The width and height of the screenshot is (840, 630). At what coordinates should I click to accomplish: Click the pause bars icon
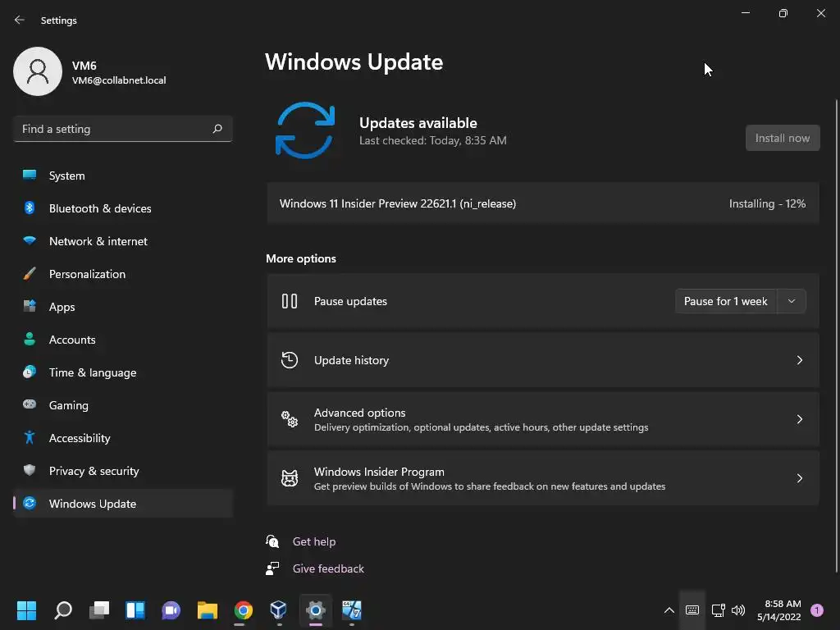pos(290,301)
